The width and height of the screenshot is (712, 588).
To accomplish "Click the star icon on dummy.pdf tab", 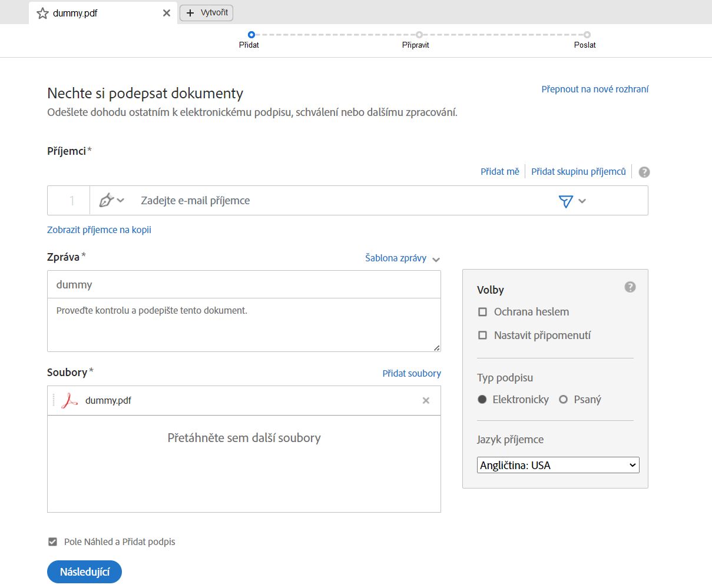I will 42,13.
